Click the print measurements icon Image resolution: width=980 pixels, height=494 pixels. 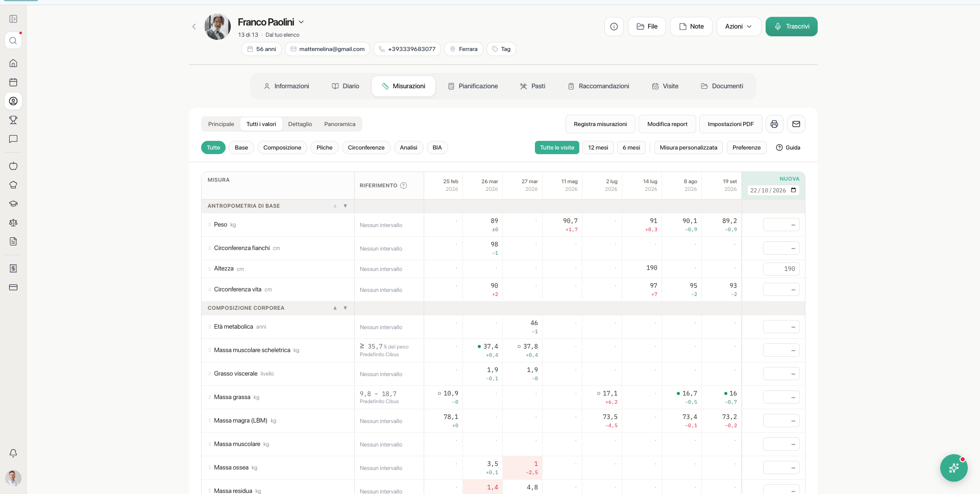(x=774, y=124)
